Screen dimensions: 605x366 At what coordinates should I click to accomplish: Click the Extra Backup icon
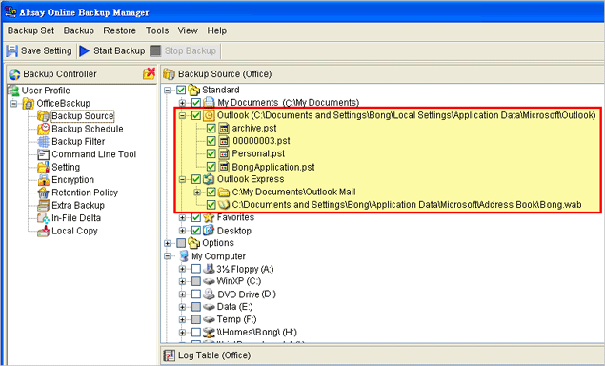(43, 205)
